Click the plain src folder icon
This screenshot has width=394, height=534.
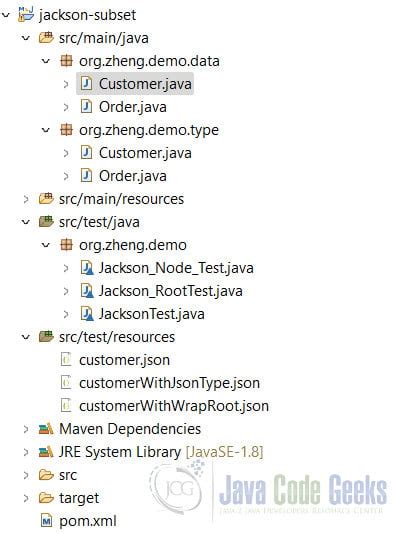point(46,475)
